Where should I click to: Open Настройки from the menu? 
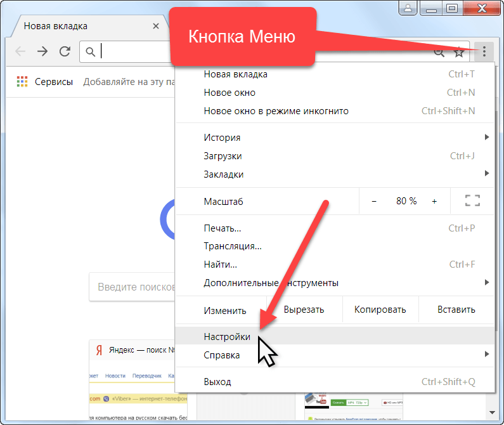click(x=334, y=337)
